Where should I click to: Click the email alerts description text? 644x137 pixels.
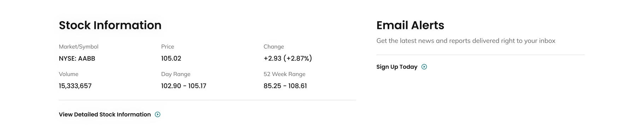(x=466, y=41)
